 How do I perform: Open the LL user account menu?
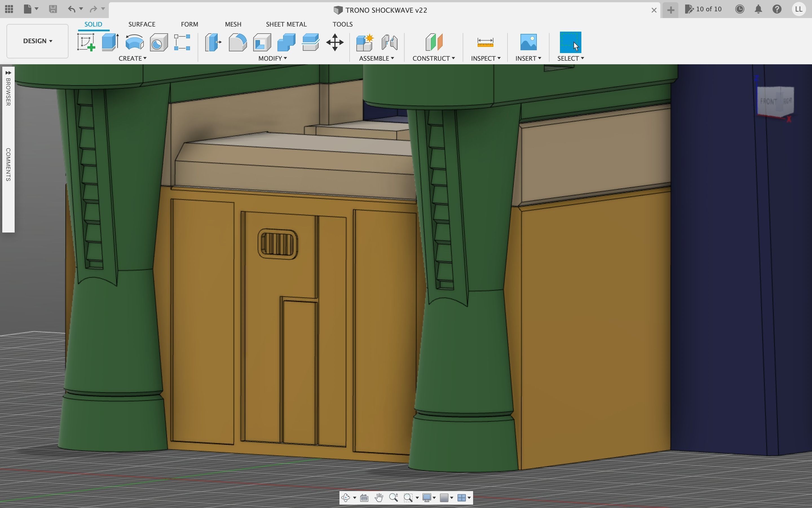pyautogui.click(x=799, y=9)
